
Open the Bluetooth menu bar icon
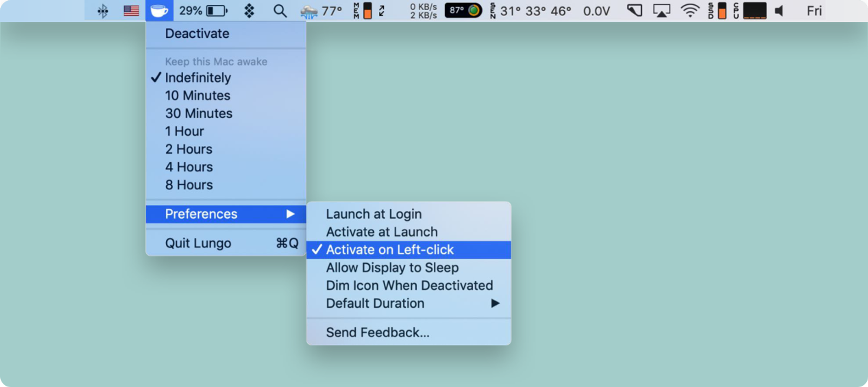tap(103, 11)
